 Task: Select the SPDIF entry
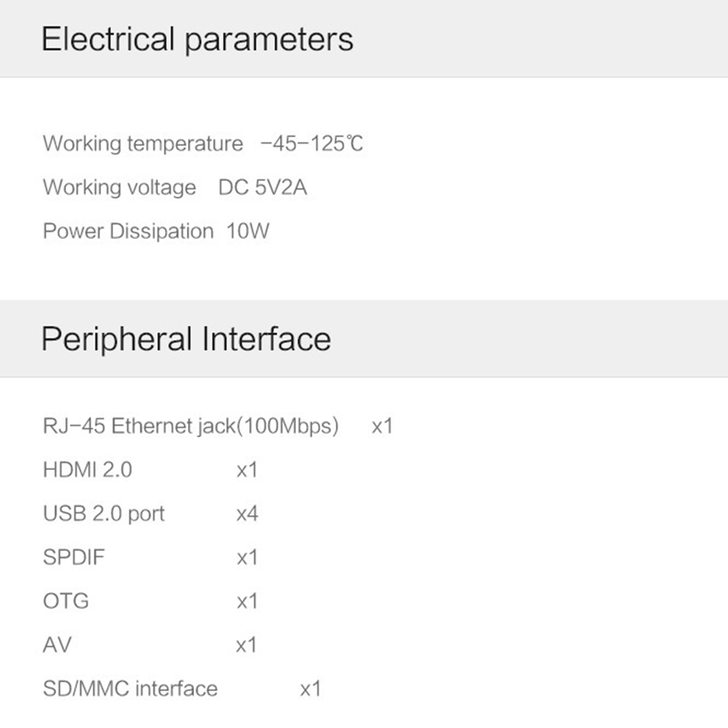click(73, 557)
